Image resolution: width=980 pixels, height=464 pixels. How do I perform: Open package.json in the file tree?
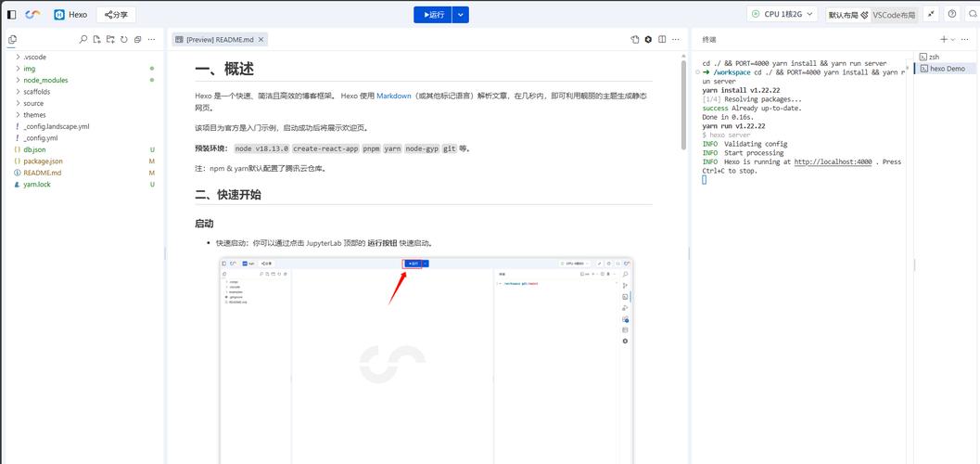[x=43, y=161]
